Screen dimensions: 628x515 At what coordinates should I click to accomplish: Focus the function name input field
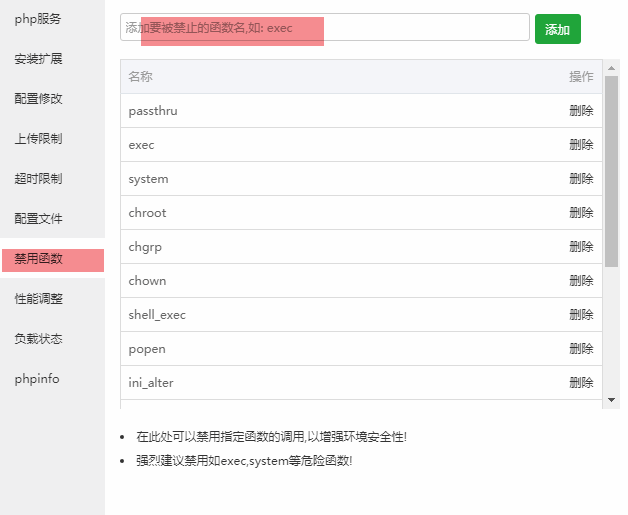(x=325, y=27)
